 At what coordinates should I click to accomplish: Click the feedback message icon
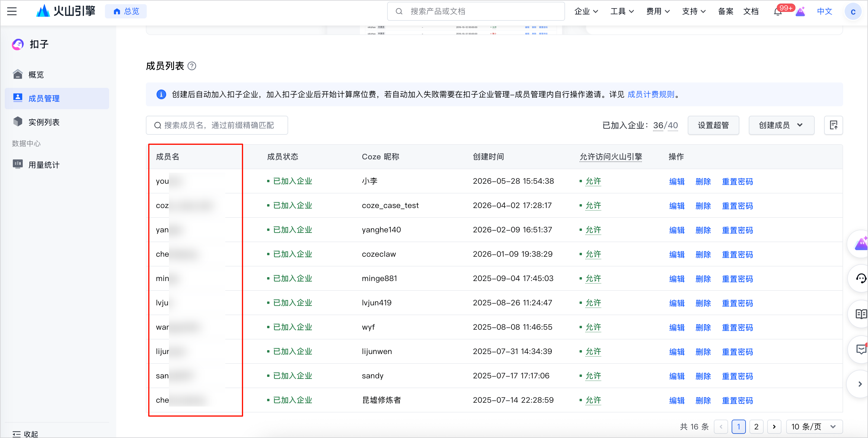click(x=861, y=349)
